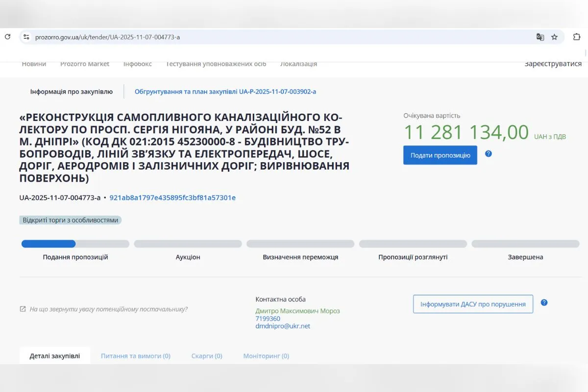Click the 'Деталі закупівлі' tab
Screen dimensions: 588x392
[x=54, y=355]
